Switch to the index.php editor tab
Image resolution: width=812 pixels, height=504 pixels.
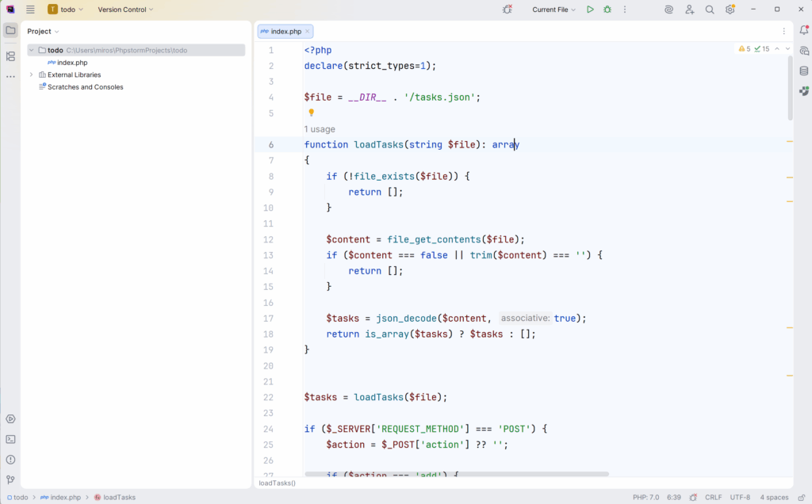click(x=285, y=31)
